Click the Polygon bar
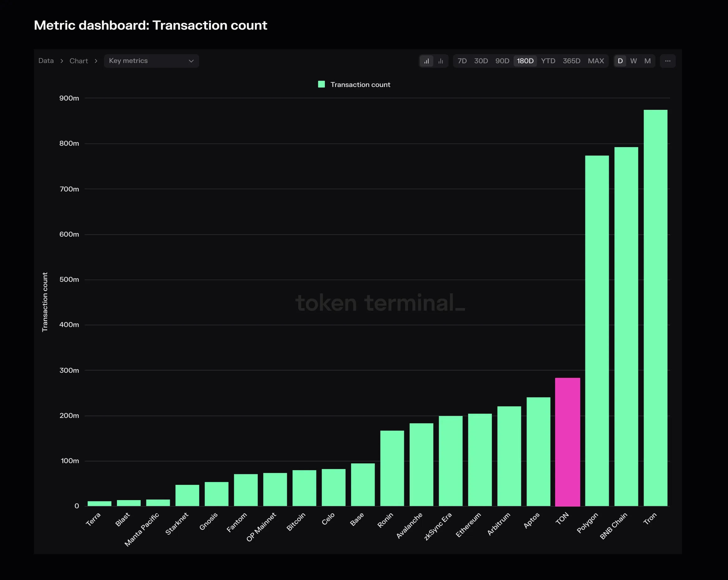The image size is (728, 580). pos(597,331)
